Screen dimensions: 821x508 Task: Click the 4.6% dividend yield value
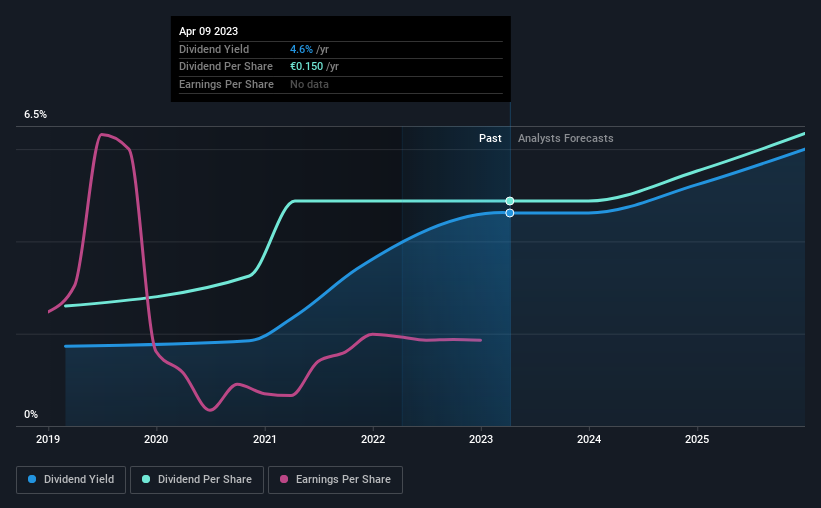[301, 49]
